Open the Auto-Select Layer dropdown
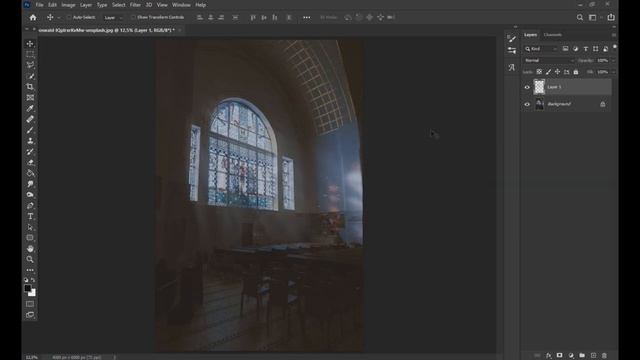This screenshot has height=360, width=640. [x=113, y=18]
